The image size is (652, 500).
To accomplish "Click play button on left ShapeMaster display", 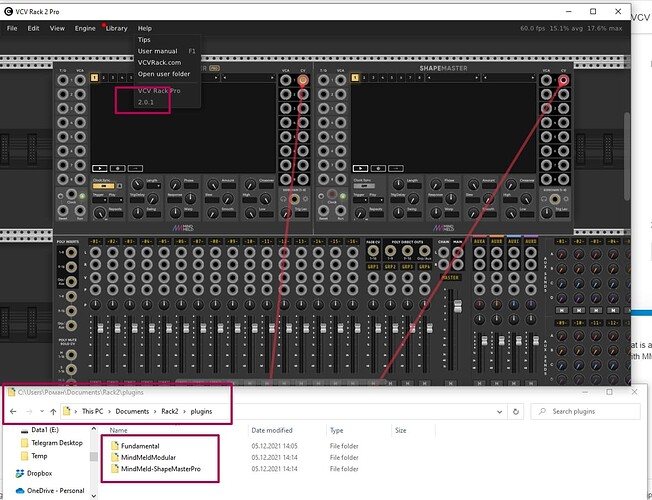I will [100, 168].
